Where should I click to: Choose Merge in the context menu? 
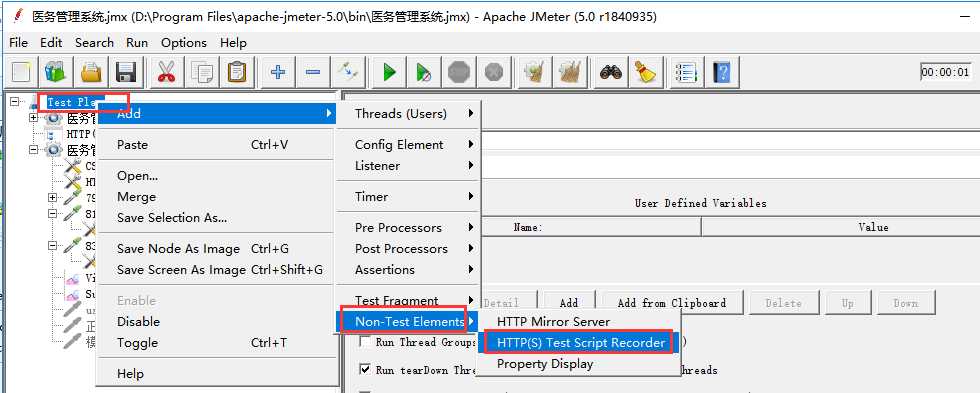coord(218,197)
